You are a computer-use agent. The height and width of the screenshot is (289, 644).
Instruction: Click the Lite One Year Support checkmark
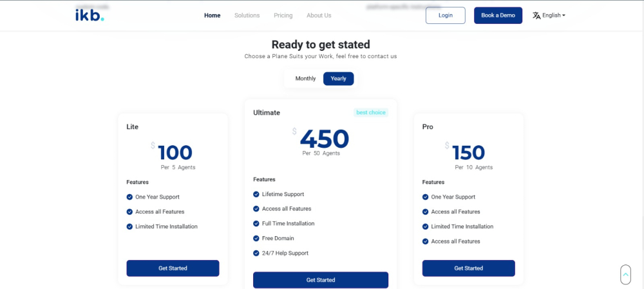click(129, 197)
